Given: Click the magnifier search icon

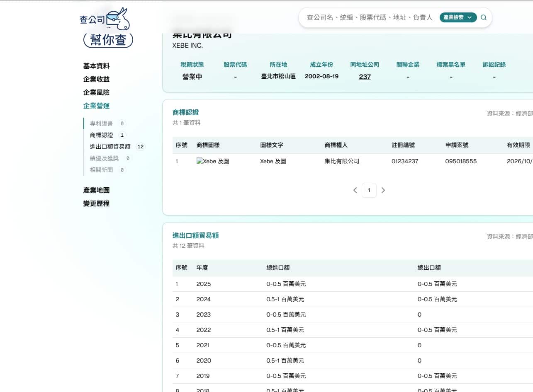Looking at the screenshot, I should [484, 17].
